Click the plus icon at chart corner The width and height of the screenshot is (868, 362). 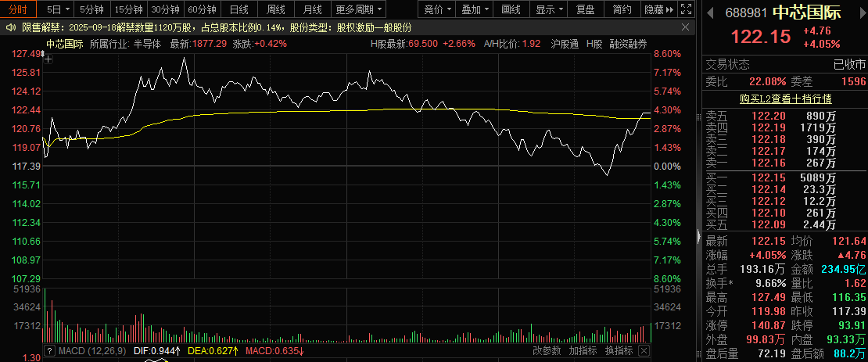(48, 59)
